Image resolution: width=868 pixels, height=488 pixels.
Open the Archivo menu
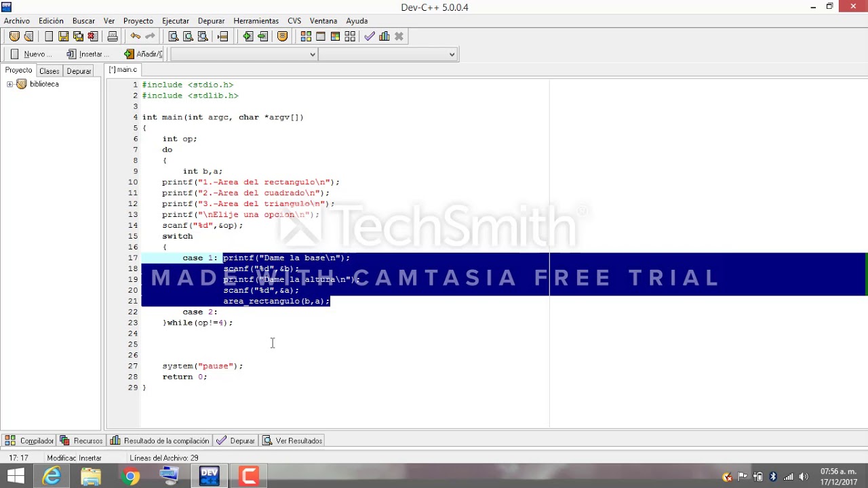click(17, 21)
